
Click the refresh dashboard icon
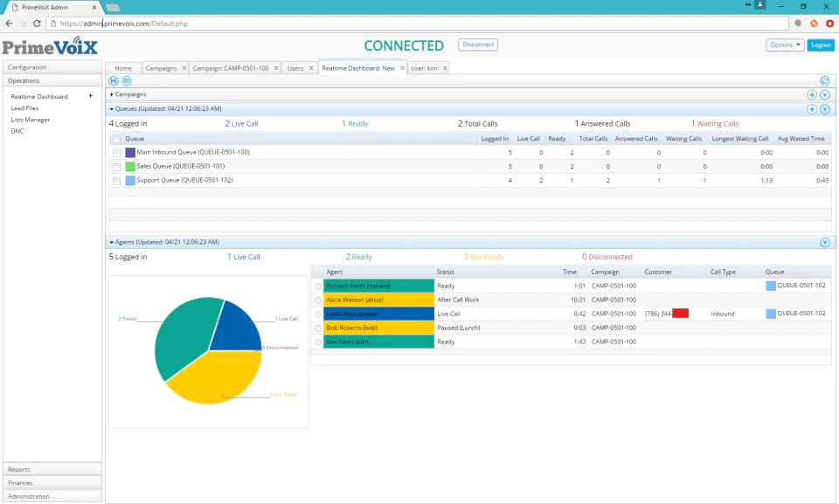pyautogui.click(x=824, y=80)
